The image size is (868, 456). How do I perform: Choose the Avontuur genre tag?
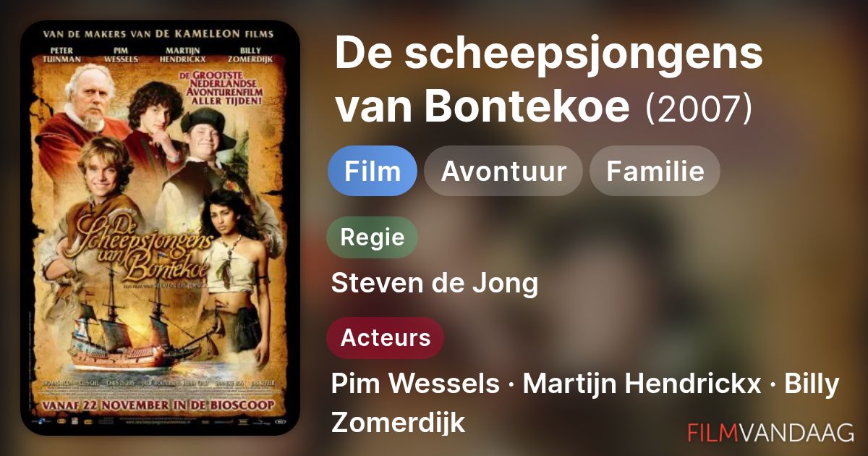pos(503,171)
